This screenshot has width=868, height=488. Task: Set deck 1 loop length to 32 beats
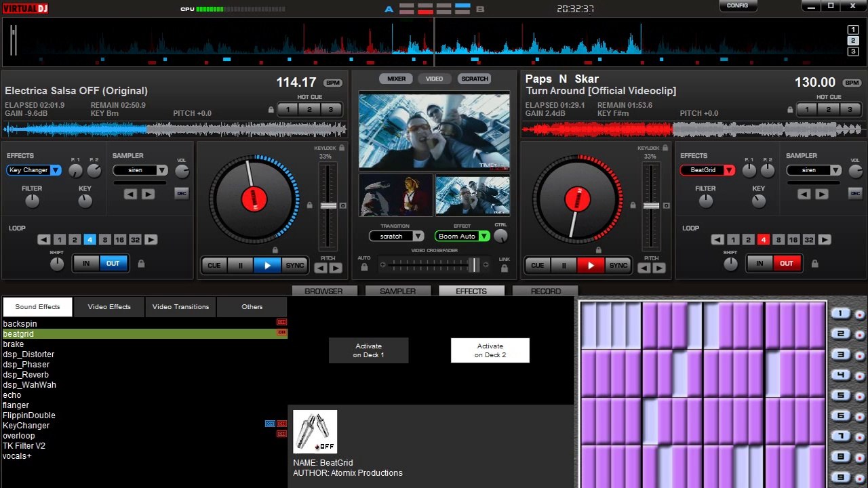click(135, 239)
